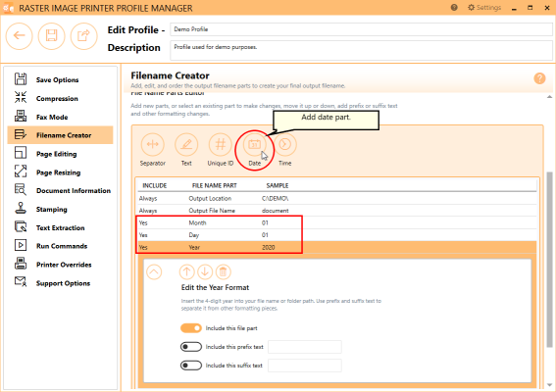Viewport: 556px width, 392px height.
Task: Select the Output Location row
Action: point(337,199)
